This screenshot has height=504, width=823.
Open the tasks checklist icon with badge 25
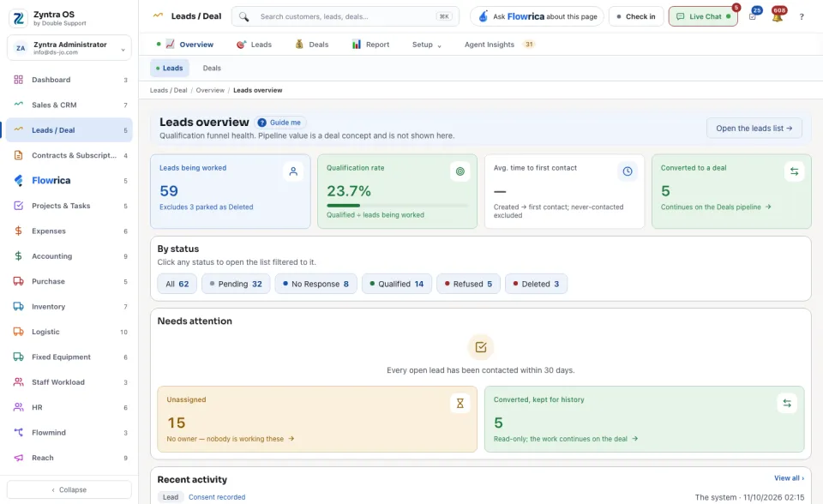pyautogui.click(x=753, y=16)
